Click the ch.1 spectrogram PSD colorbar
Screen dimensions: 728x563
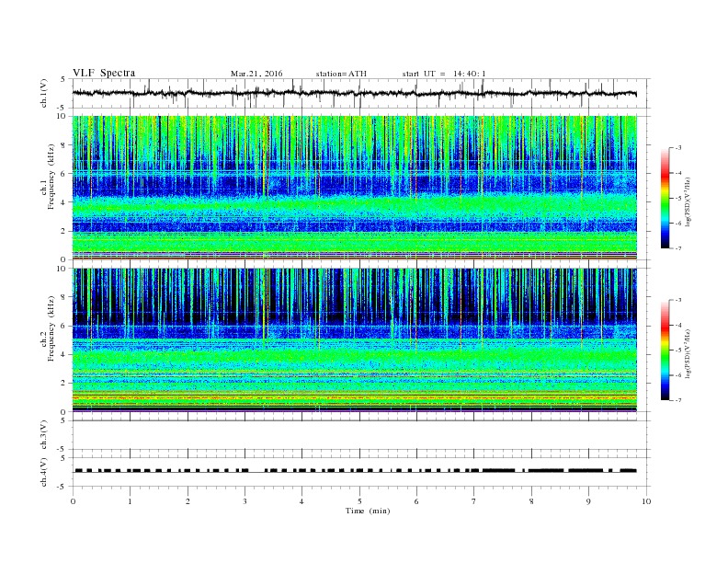coord(665,198)
